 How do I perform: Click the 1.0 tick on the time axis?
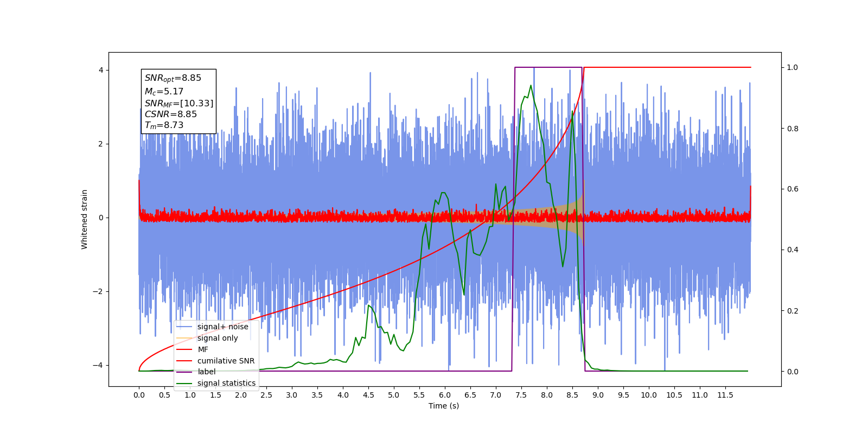[190, 395]
